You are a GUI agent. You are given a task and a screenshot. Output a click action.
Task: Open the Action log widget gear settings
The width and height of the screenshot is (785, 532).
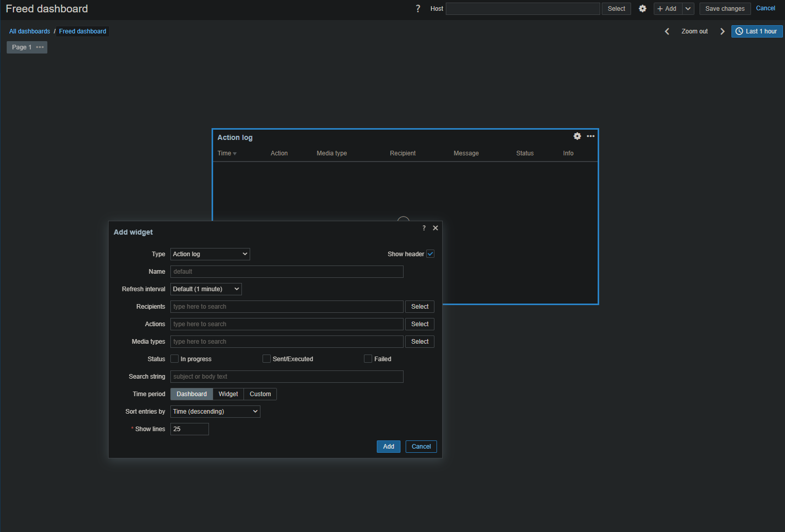pyautogui.click(x=577, y=136)
